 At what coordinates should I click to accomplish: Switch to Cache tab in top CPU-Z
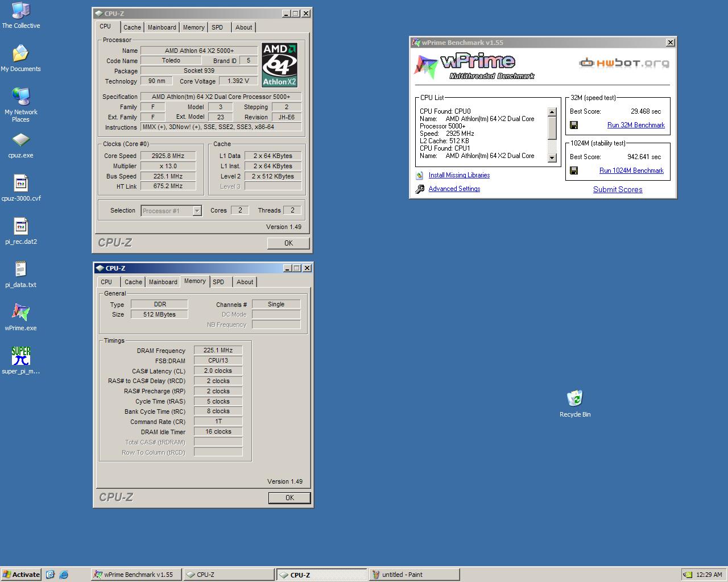pos(132,27)
